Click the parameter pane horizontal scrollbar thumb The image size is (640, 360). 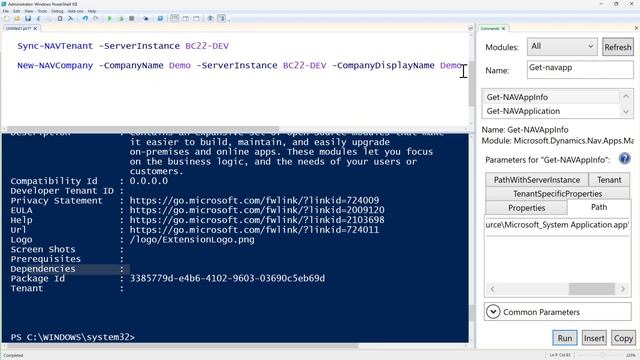coord(591,289)
